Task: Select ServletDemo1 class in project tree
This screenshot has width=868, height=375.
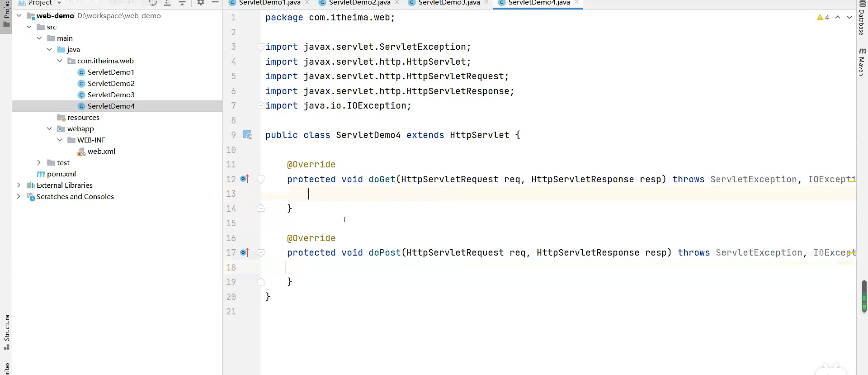Action: (111, 72)
